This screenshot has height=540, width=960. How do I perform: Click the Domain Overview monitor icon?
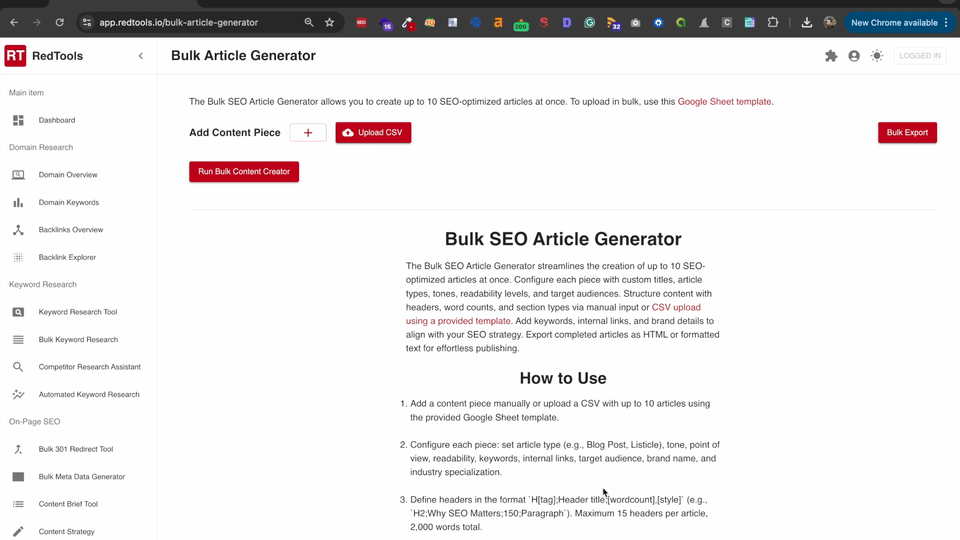click(18, 175)
